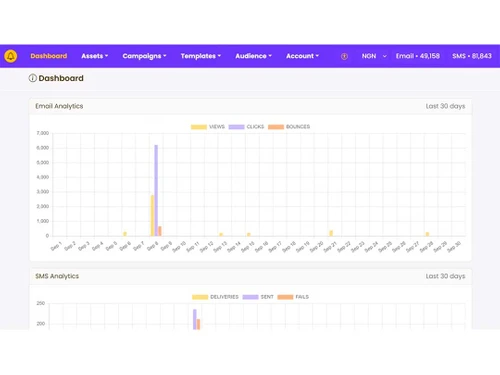500x375 pixels.
Task: Click the Email 49,158 credit balance
Action: pyautogui.click(x=418, y=56)
